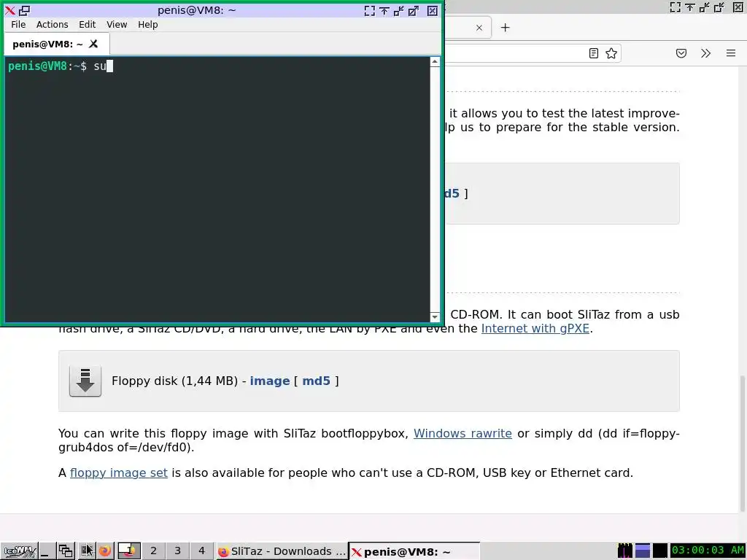The width and height of the screenshot is (747, 560).
Task: Download the Floppy disk image link
Action: [270, 381]
